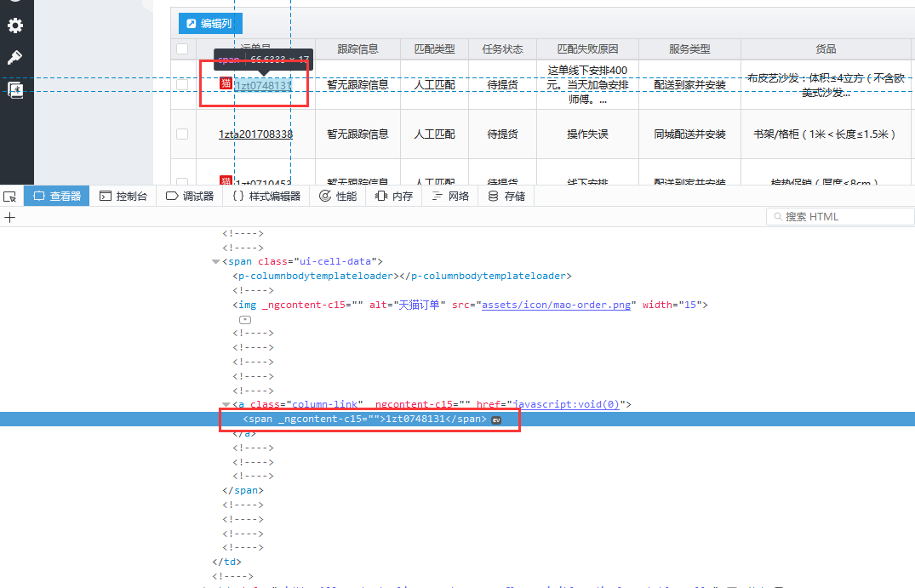Viewport: 915px width, 588px height.
Task: Select the closing </span> line
Action: [x=243, y=491]
